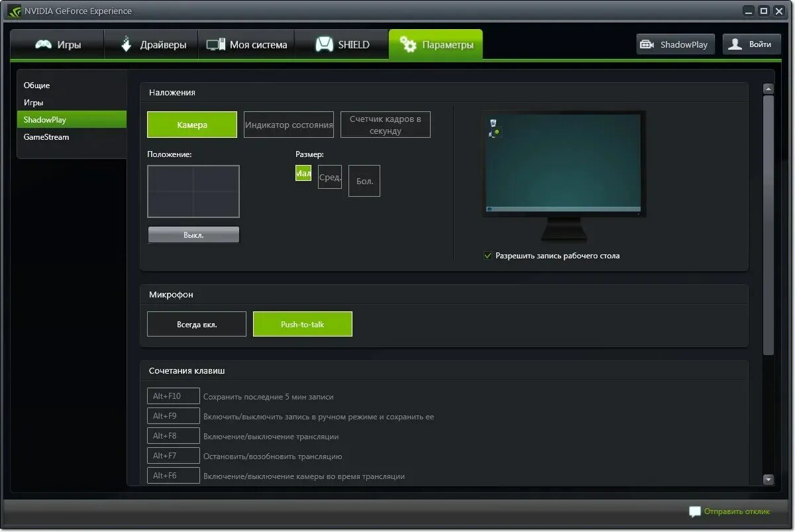Click the scrollbar up arrow

768,89
